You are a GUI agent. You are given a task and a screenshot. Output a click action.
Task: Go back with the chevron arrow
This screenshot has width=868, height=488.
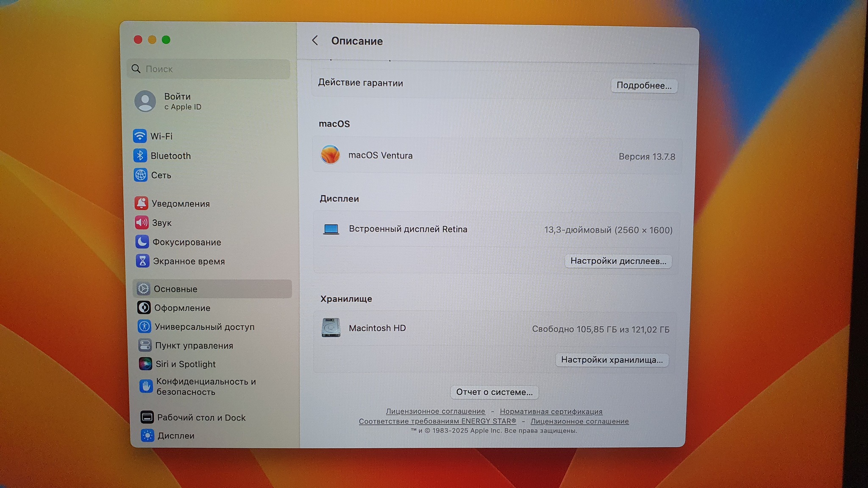(315, 41)
